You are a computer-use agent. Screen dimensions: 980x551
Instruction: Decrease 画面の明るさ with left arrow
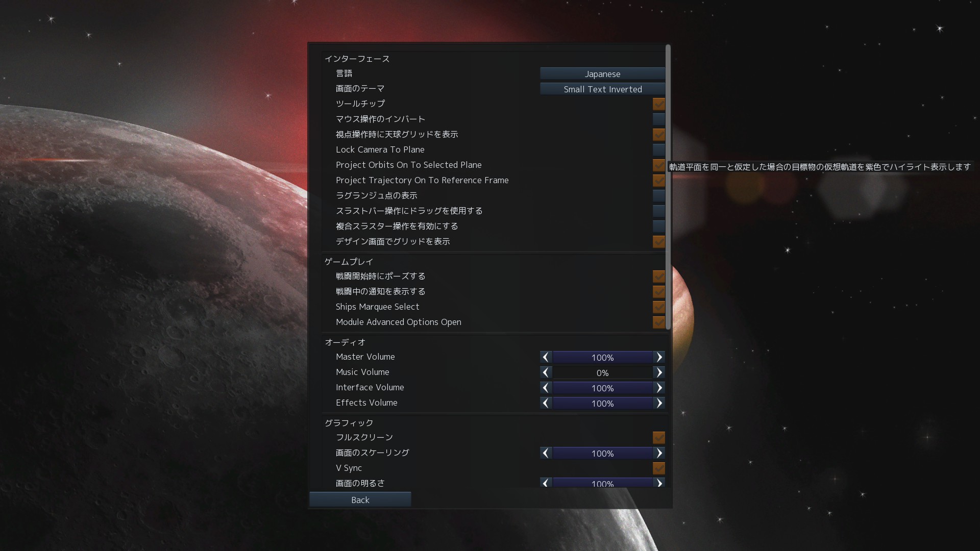point(546,483)
